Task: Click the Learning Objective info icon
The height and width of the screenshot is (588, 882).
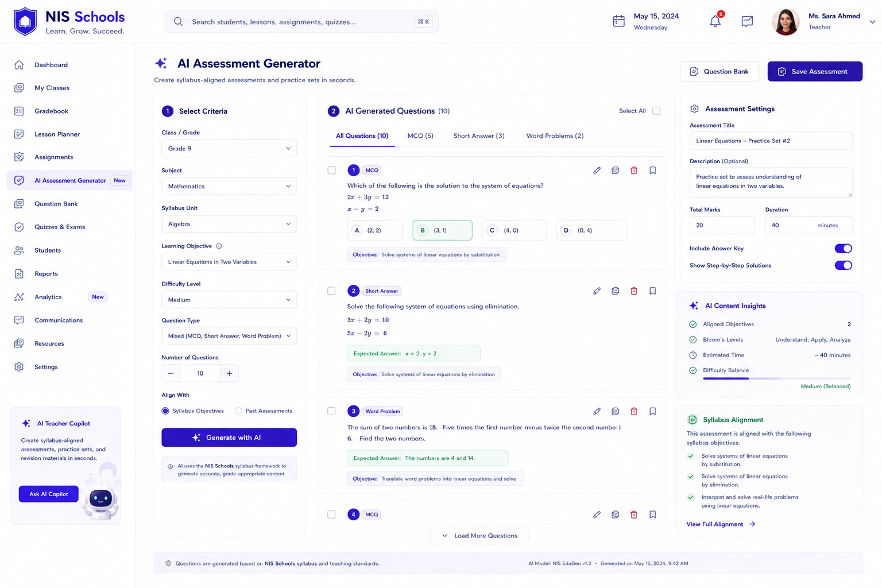Action: (x=219, y=246)
